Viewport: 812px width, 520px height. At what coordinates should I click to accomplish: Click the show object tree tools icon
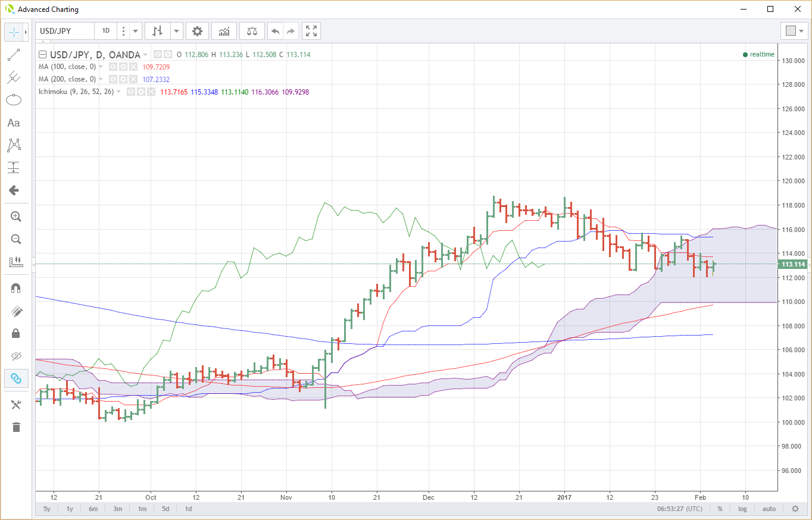pos(16,405)
